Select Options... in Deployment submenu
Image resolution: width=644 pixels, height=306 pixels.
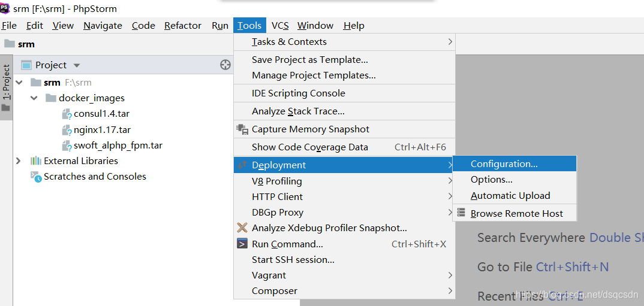coord(514,180)
